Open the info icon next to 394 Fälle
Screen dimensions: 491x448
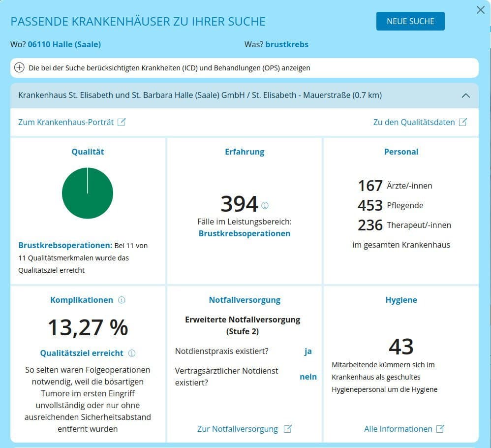pyautogui.click(x=265, y=206)
